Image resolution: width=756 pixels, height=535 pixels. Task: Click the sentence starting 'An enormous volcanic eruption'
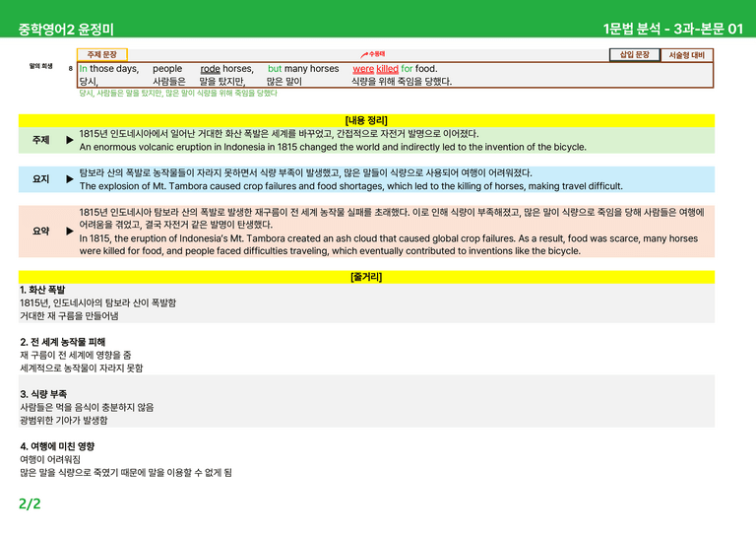coord(333,147)
